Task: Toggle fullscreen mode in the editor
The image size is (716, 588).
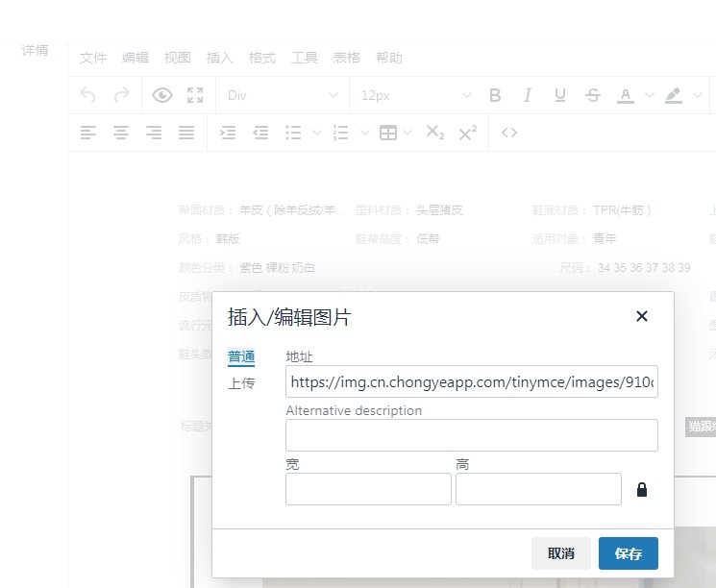Action: click(195, 95)
